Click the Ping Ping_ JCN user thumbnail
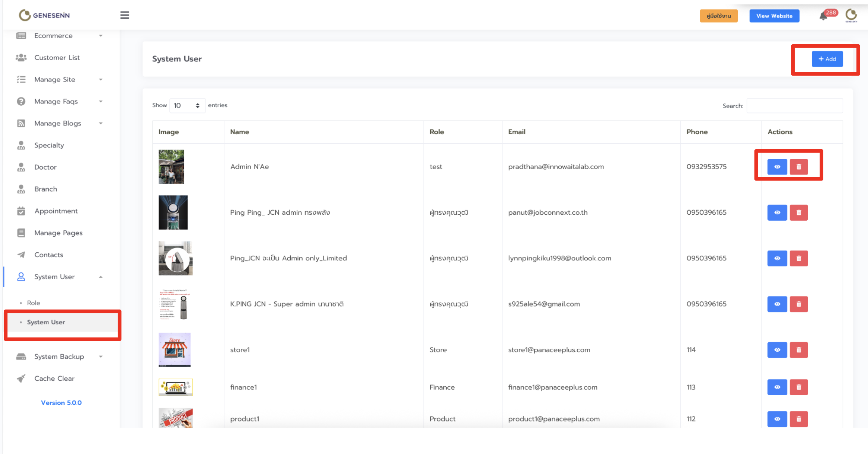The height and width of the screenshot is (454, 868). [173, 212]
